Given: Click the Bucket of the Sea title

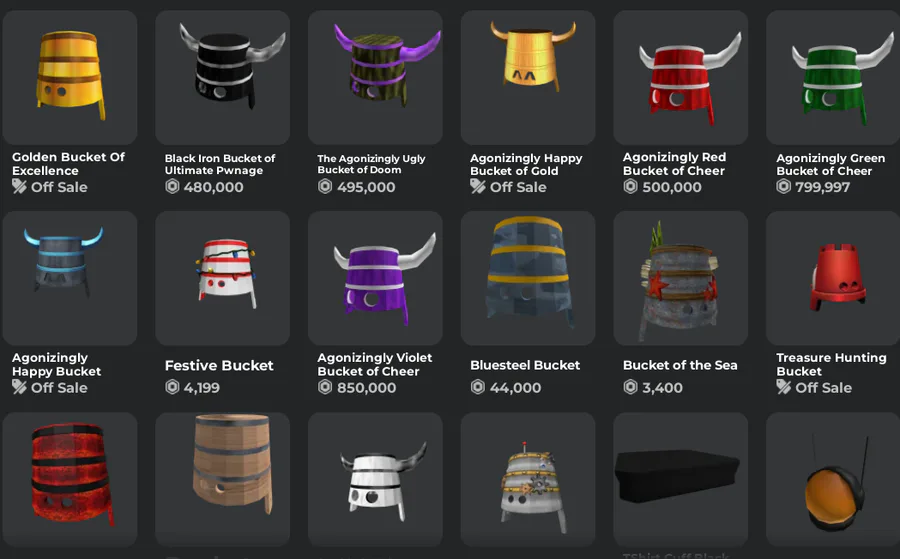Looking at the screenshot, I should [x=680, y=366].
